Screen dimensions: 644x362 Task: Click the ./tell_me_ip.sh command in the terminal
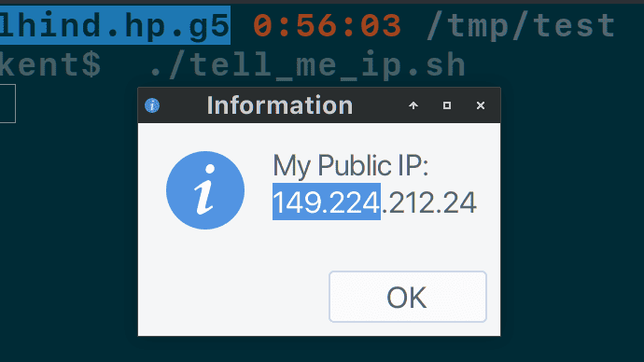(308, 64)
